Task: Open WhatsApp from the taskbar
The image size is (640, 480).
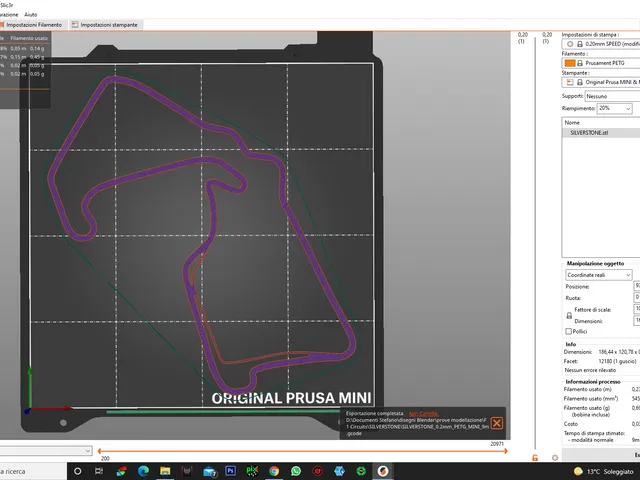Action: (296, 471)
